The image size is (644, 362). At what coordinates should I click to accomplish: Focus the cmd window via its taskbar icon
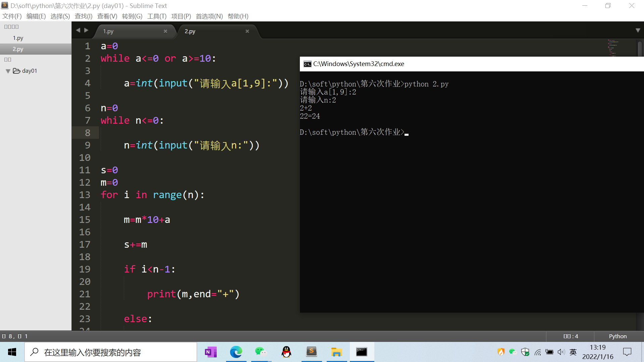tap(362, 352)
